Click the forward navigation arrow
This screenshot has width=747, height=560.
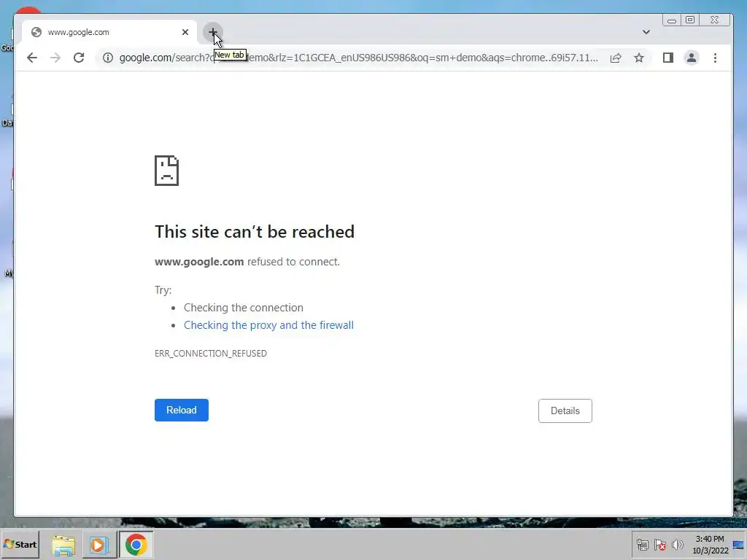tap(55, 58)
